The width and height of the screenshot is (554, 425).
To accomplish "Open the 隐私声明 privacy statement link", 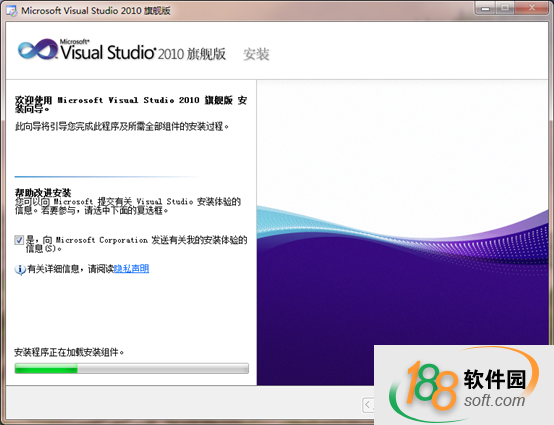I will pos(131,269).
